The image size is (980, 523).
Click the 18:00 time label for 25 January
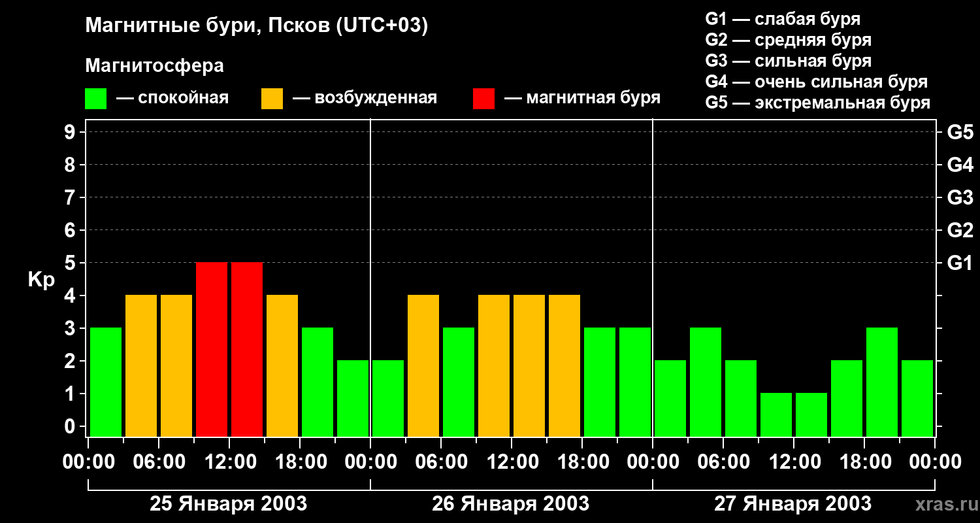(x=300, y=462)
